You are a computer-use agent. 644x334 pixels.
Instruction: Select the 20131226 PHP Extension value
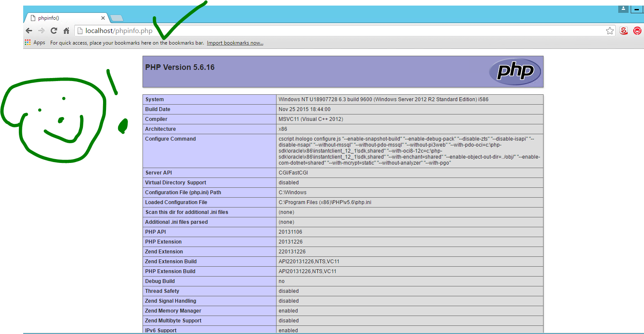click(x=290, y=242)
